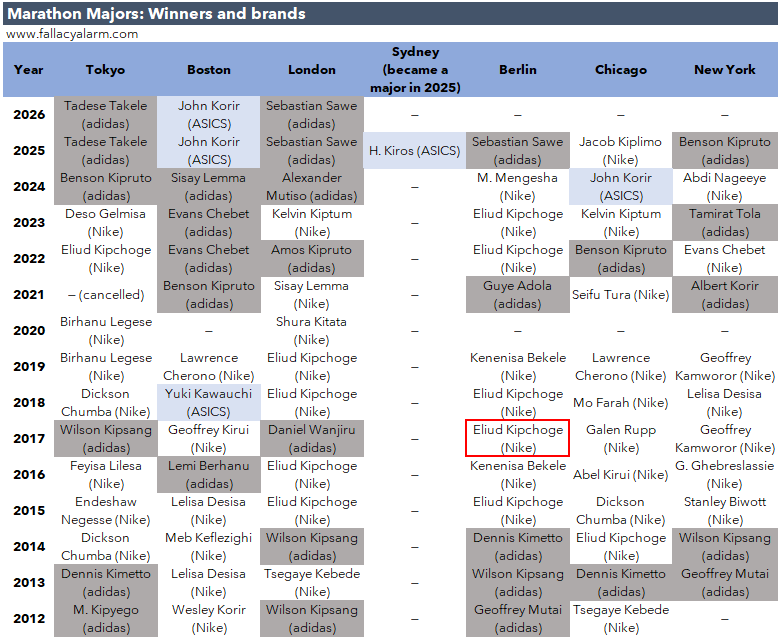Viewport: 781px width, 640px height.
Task: Click 'Sisay Lemma (adidas)' in the 2024 row
Action: [x=209, y=186]
